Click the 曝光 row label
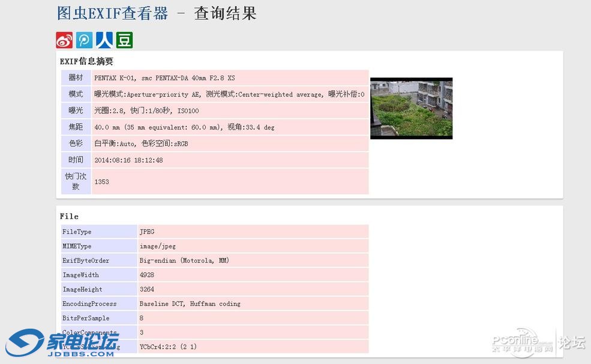Screen dimensions: 591x364 coord(76,111)
